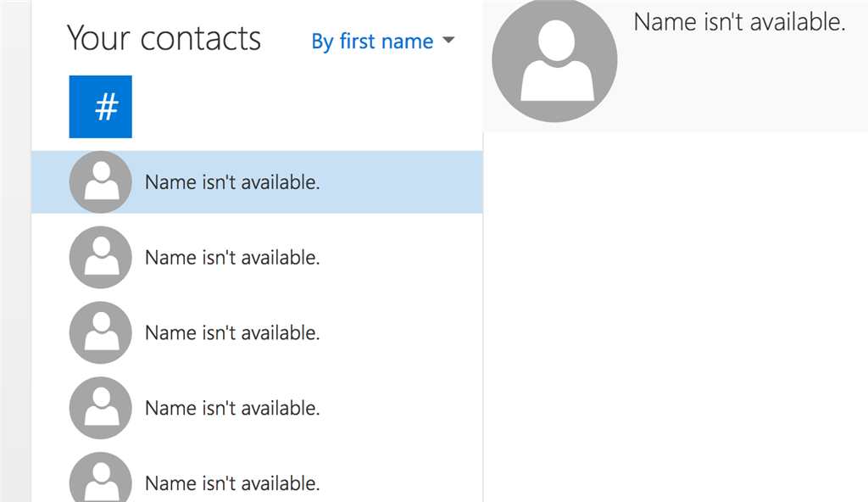This screenshot has width=868, height=502.
Task: Click the second contact's avatar icon
Action: (x=100, y=257)
